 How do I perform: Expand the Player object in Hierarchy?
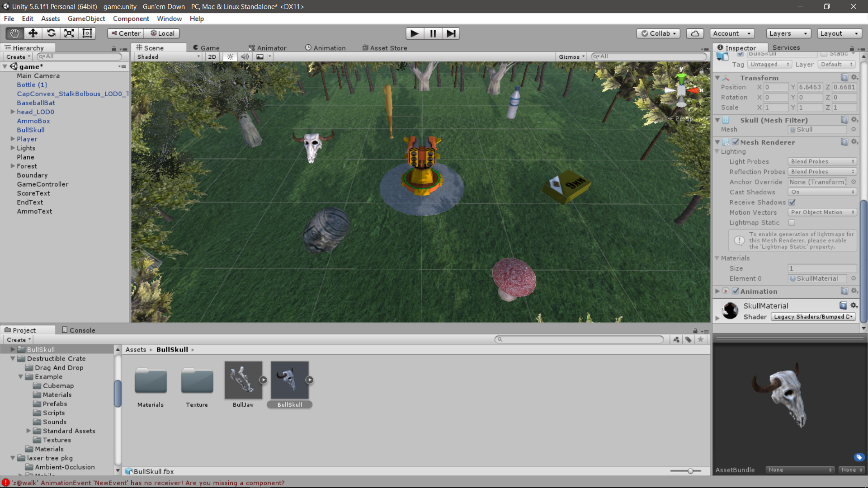pos(12,139)
